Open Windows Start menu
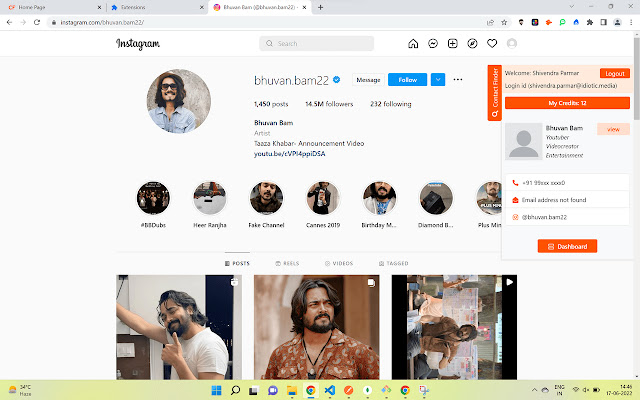This screenshot has width=640, height=400. click(216, 390)
